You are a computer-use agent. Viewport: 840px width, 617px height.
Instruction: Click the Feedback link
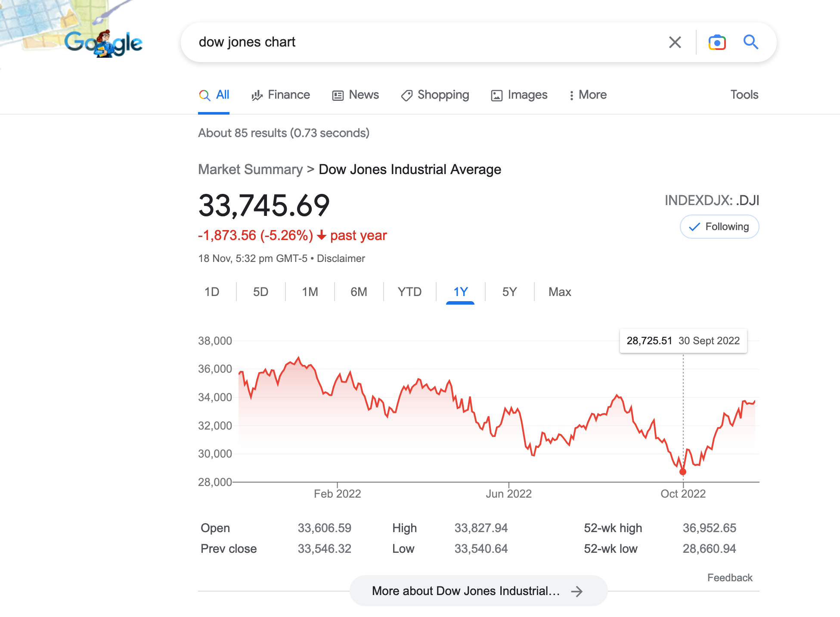pyautogui.click(x=730, y=578)
